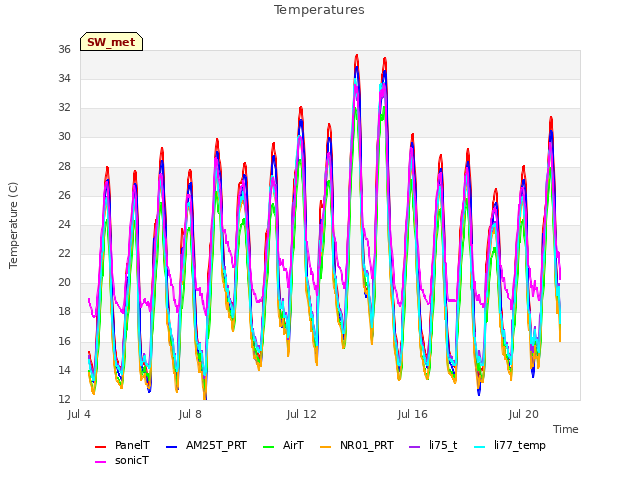The width and height of the screenshot is (640, 480).
Task: Click the 34 y-axis tick label
Action: pyautogui.click(x=64, y=78)
